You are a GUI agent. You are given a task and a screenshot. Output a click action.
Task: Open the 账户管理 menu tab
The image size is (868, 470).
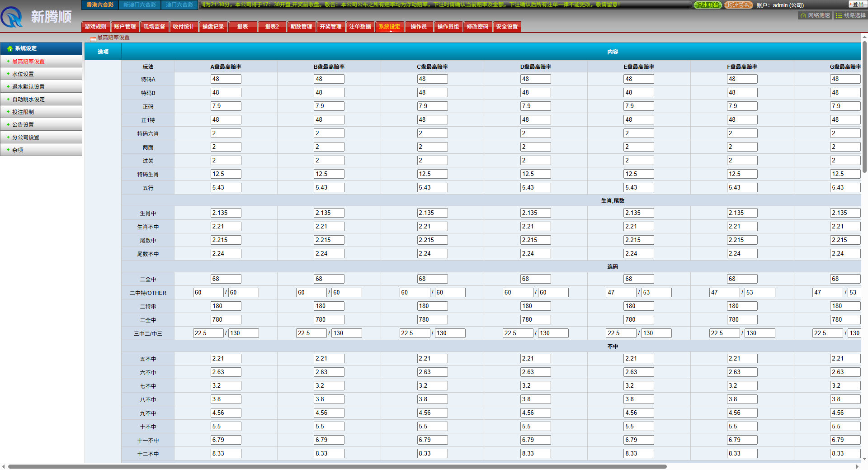[x=125, y=27]
